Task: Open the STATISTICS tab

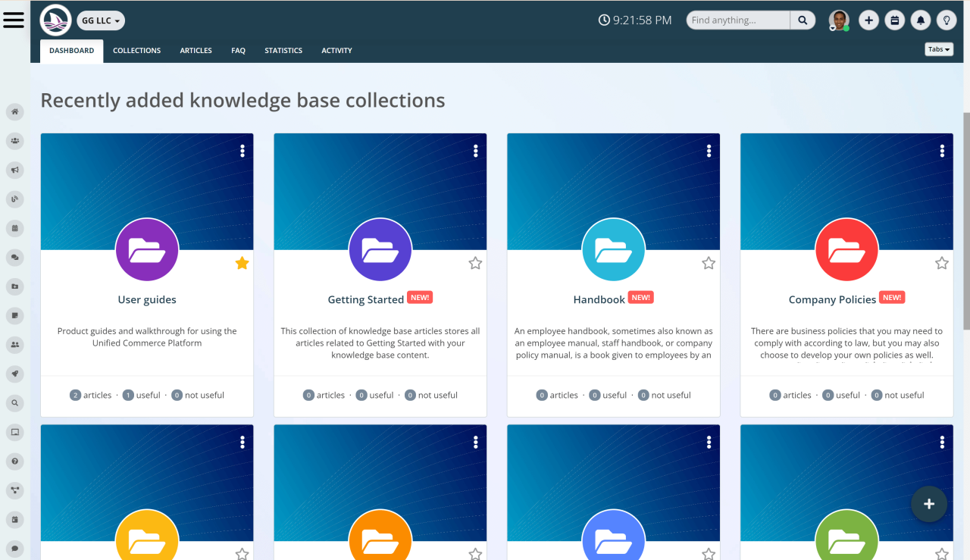Action: [283, 50]
